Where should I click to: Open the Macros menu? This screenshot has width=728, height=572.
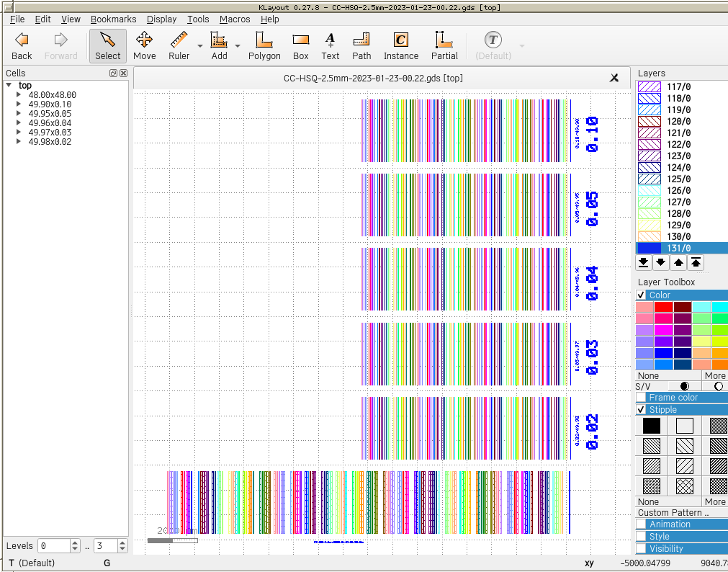(x=235, y=19)
